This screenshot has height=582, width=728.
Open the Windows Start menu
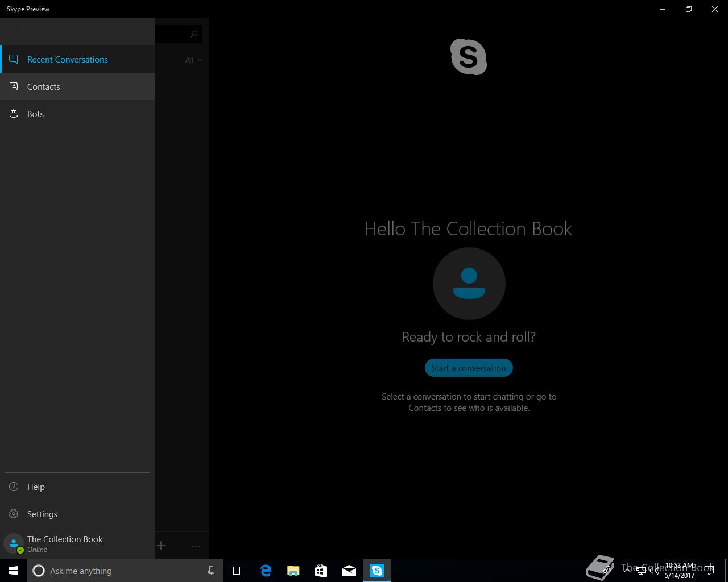point(14,571)
